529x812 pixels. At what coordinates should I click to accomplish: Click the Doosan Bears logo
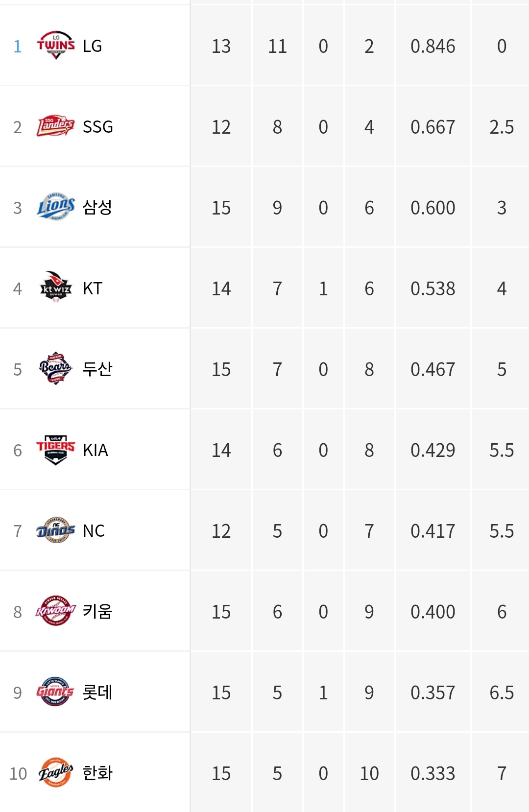pos(56,368)
